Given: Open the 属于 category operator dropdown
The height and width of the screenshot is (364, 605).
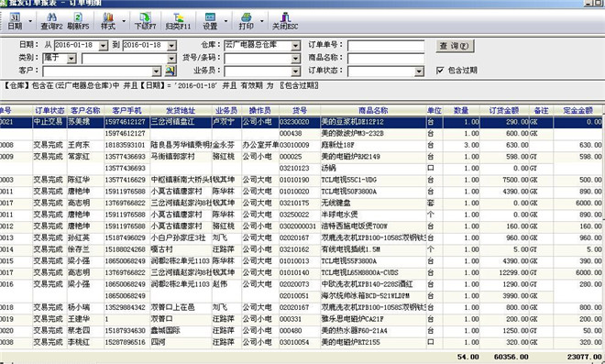Looking at the screenshot, I should coord(71,59).
